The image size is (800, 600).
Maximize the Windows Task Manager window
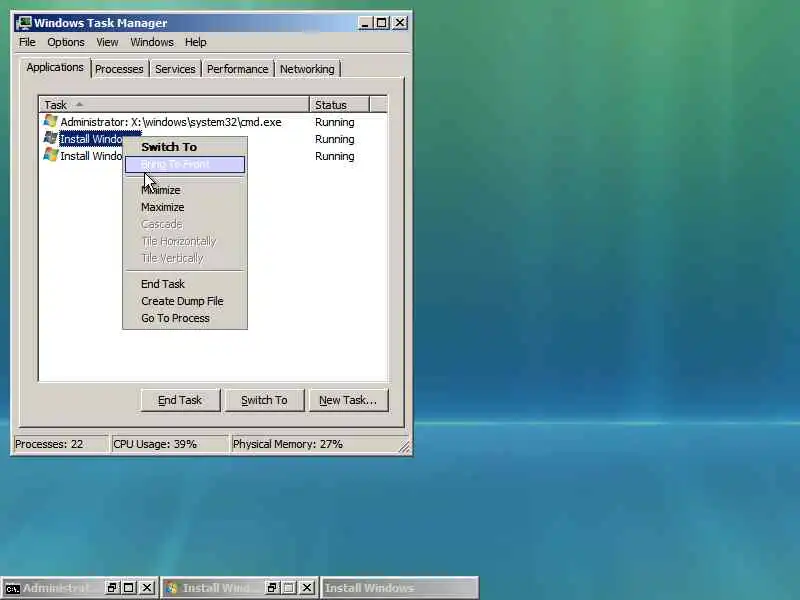pos(382,23)
